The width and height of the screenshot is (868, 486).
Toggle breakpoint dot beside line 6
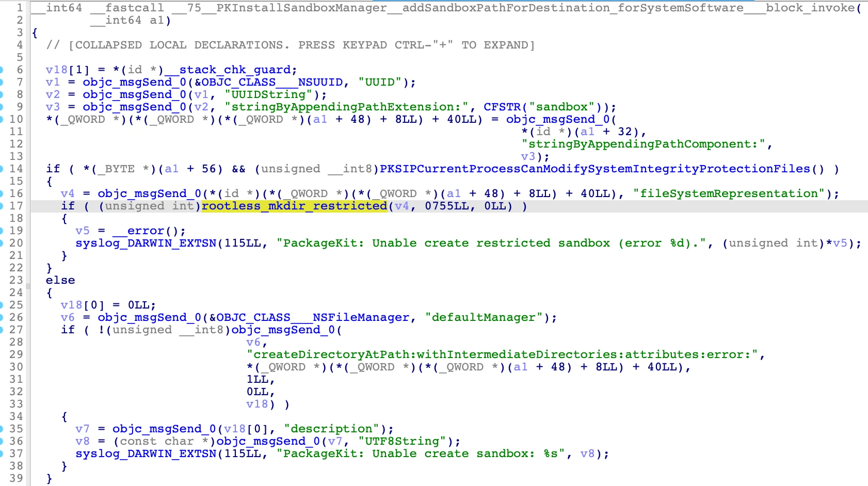pyautogui.click(x=1, y=70)
